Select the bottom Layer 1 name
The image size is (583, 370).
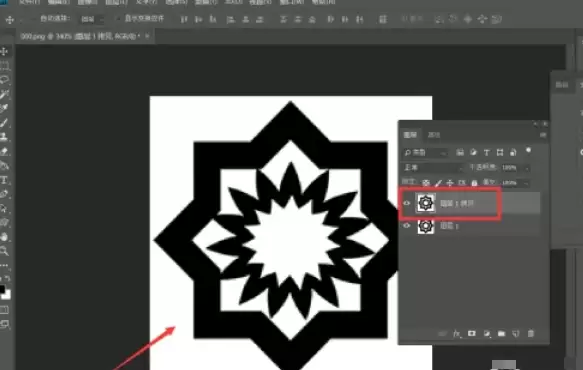point(449,226)
